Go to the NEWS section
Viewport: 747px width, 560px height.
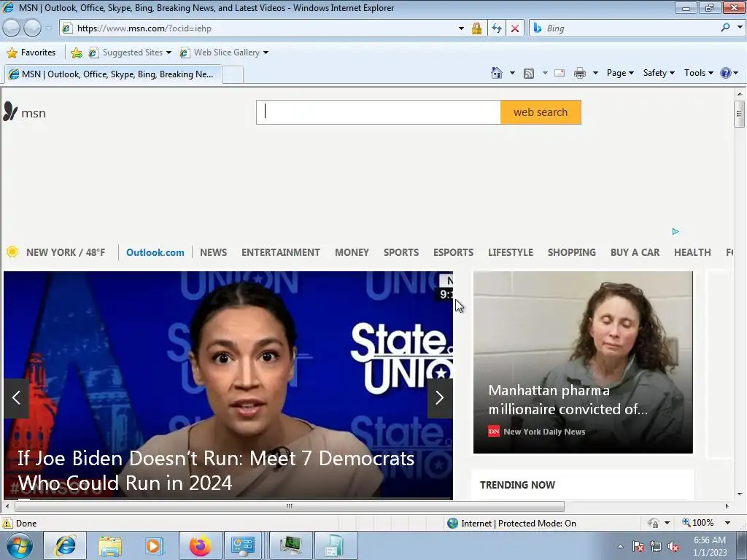[x=213, y=252]
